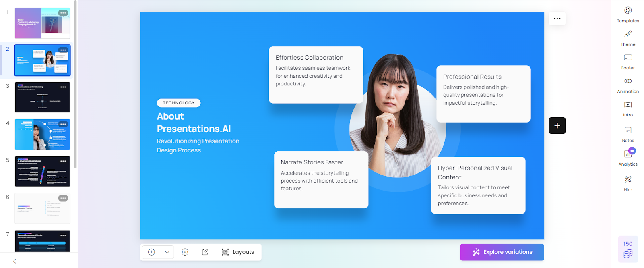Screen dimensions: 644x268
Task: Open the three-dot menu beside the slide
Action: point(557,19)
